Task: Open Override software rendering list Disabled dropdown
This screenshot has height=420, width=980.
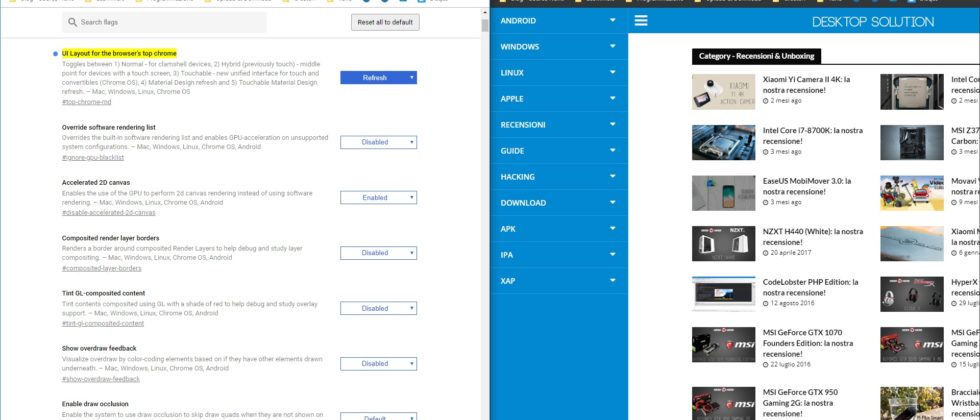Action: (x=378, y=142)
